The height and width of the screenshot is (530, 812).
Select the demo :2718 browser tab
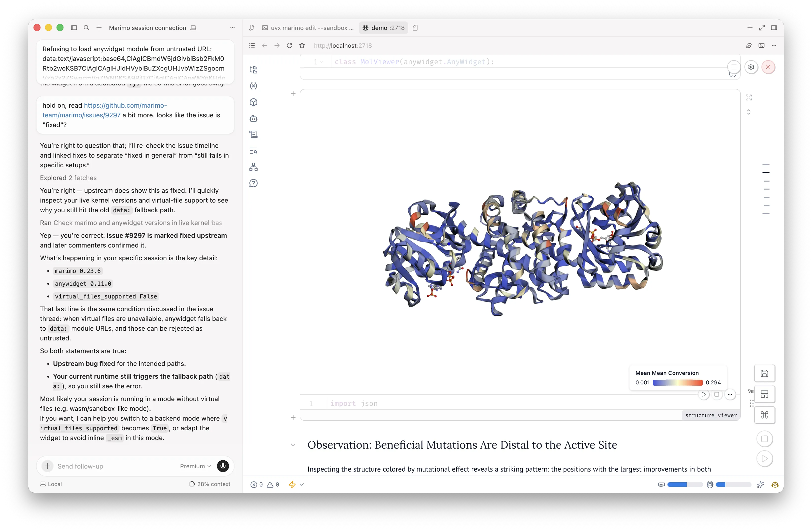pyautogui.click(x=383, y=28)
